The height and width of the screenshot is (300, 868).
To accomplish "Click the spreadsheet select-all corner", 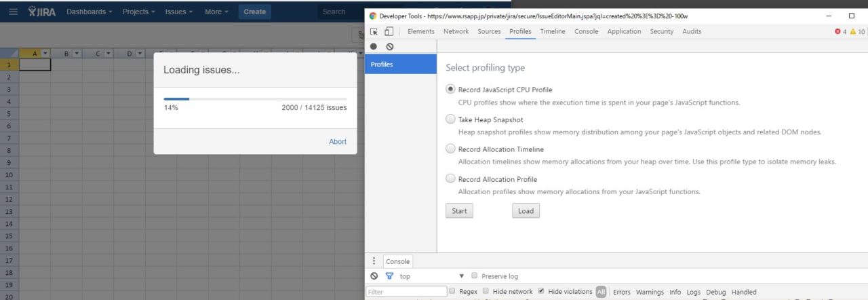I will 9,53.
